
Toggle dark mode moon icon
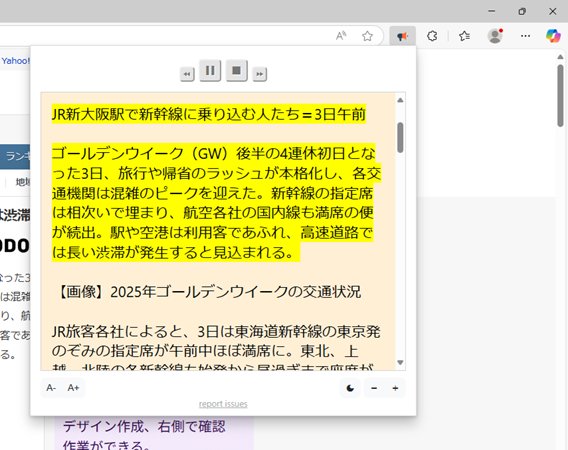350,388
